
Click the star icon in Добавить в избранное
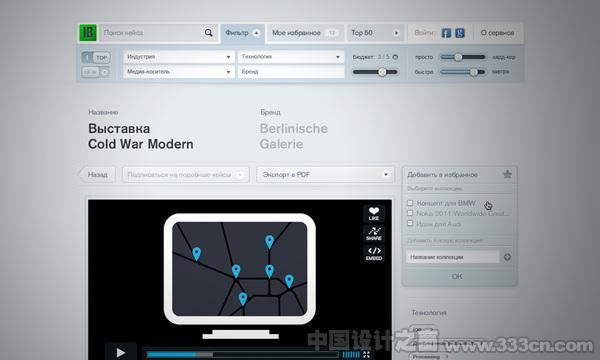507,174
